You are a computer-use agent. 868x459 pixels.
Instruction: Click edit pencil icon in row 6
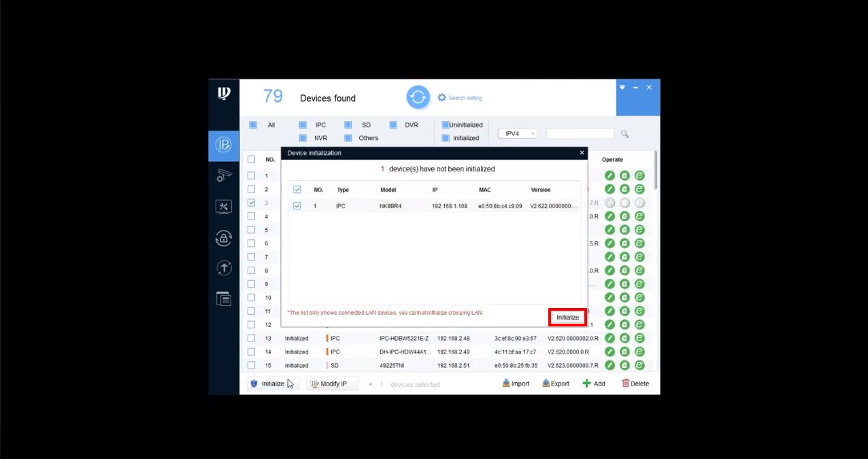point(610,243)
